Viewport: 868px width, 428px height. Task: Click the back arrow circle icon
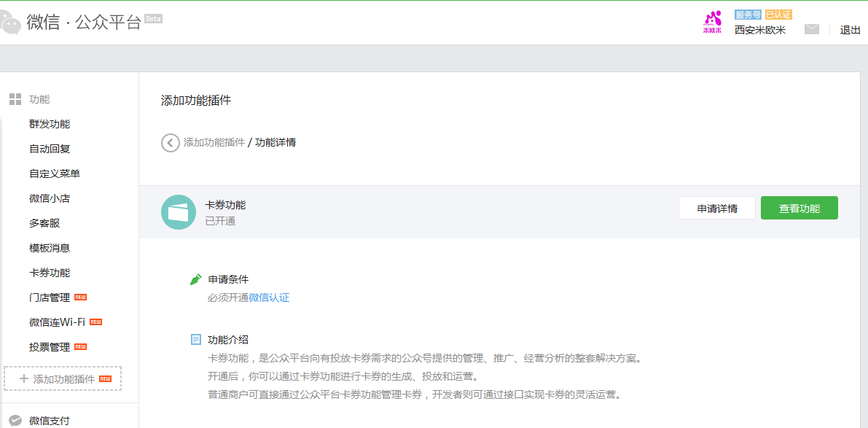click(170, 142)
